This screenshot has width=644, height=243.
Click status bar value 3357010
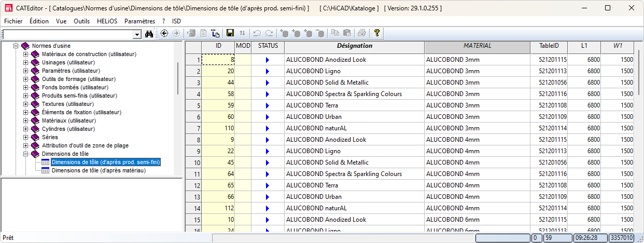[x=621, y=238]
